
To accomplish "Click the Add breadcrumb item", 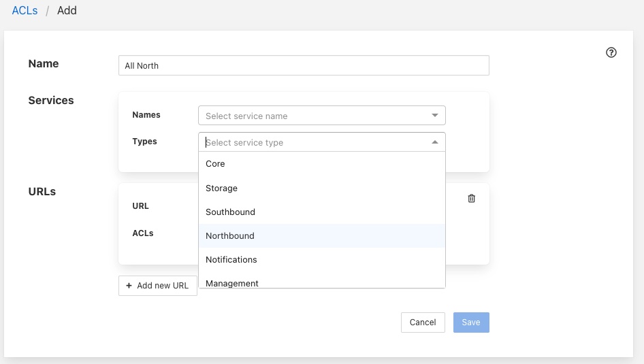I will 67,11.
